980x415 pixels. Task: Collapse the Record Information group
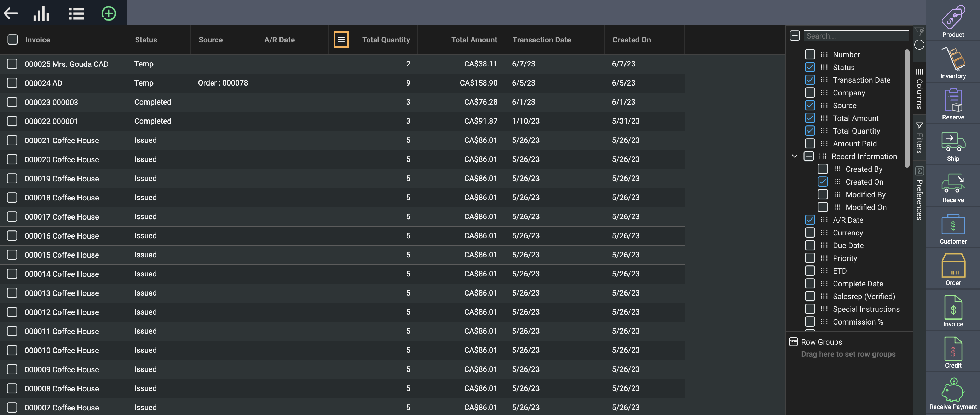[794, 156]
